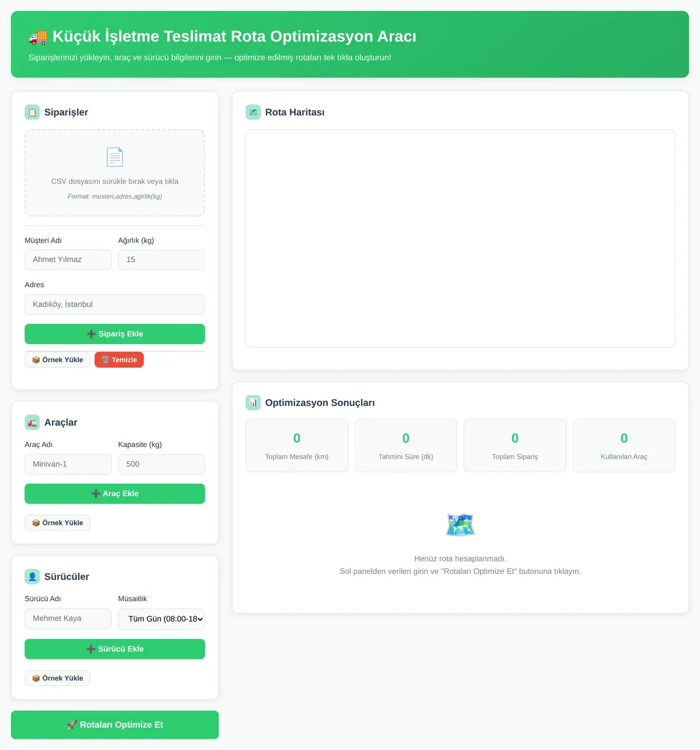
Task: Click the Araç Ekle button
Action: coord(115,494)
